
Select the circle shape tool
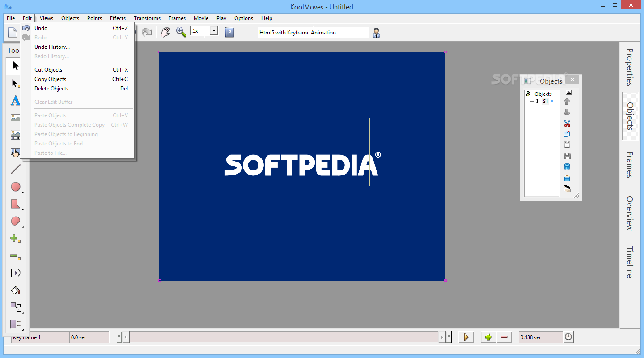pyautogui.click(x=16, y=187)
